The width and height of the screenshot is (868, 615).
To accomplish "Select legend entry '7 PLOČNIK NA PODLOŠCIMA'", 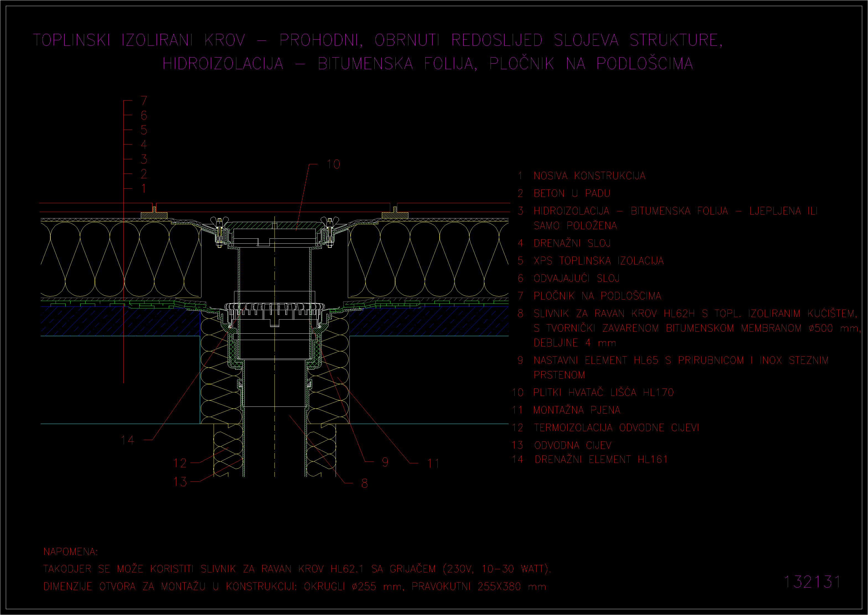I will click(x=590, y=296).
